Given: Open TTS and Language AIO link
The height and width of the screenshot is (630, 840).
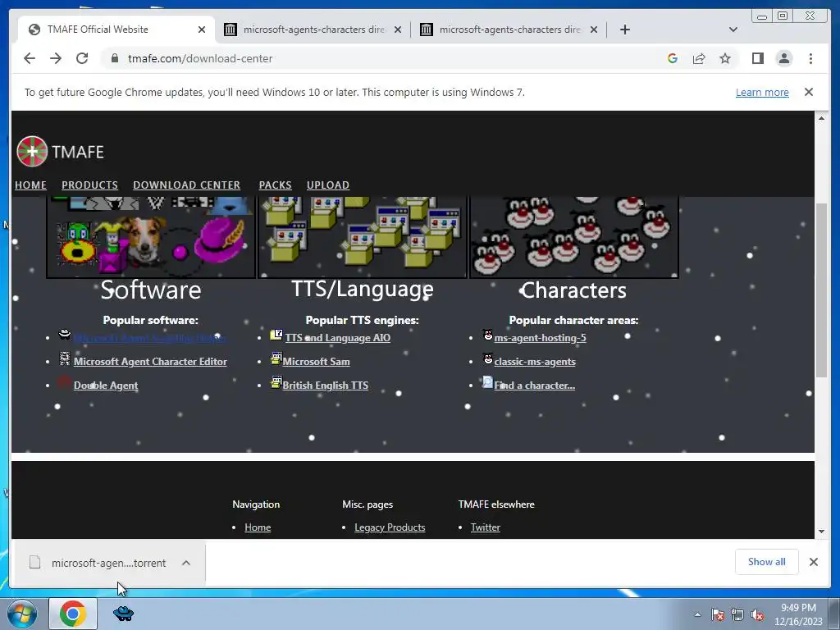Looking at the screenshot, I should tap(337, 338).
